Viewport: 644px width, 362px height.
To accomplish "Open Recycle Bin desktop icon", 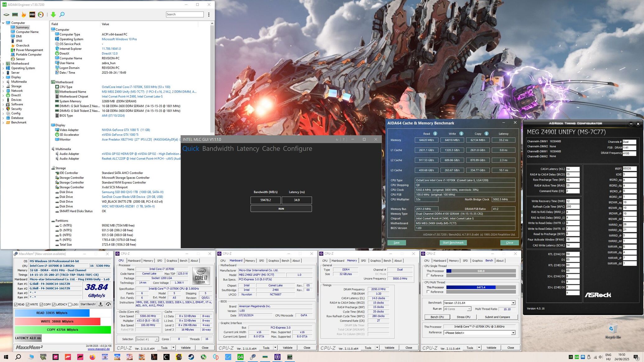I will click(x=613, y=331).
